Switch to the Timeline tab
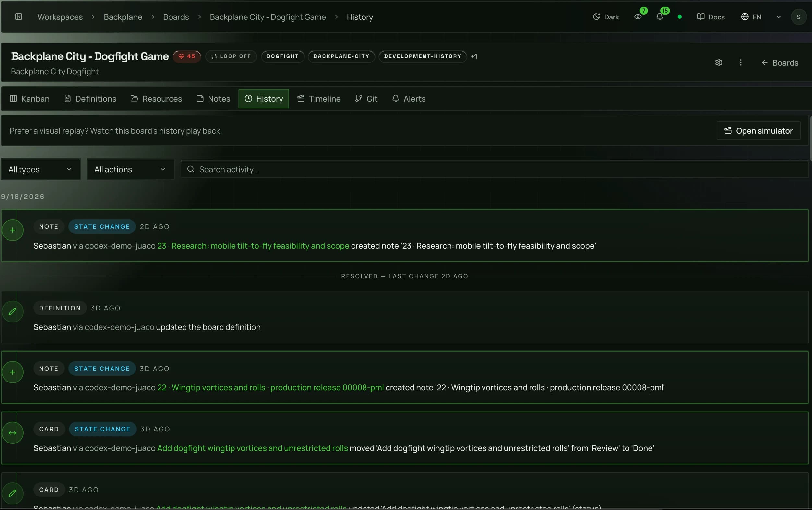This screenshot has height=510, width=812. [319, 99]
